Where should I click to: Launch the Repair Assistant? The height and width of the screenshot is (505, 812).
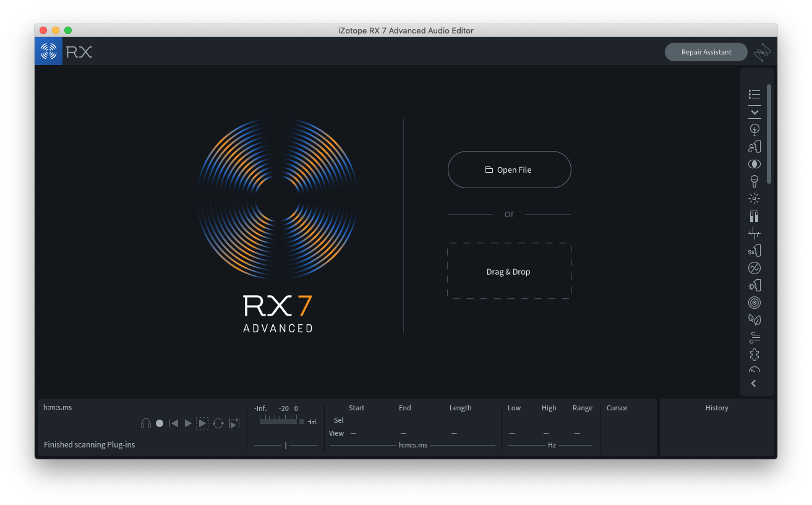click(x=706, y=52)
